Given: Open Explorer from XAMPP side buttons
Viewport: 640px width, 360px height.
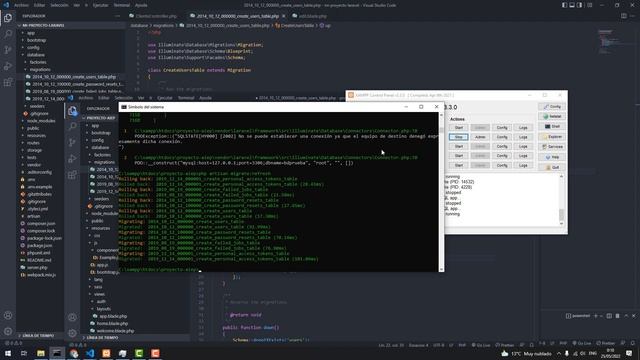Looking at the screenshot, I should [552, 137].
